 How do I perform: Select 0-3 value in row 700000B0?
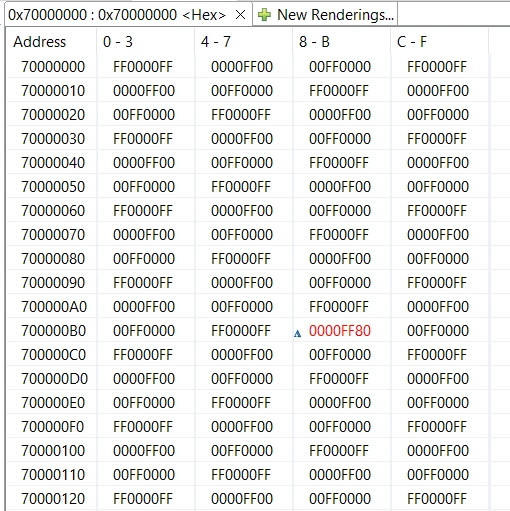[x=144, y=331]
